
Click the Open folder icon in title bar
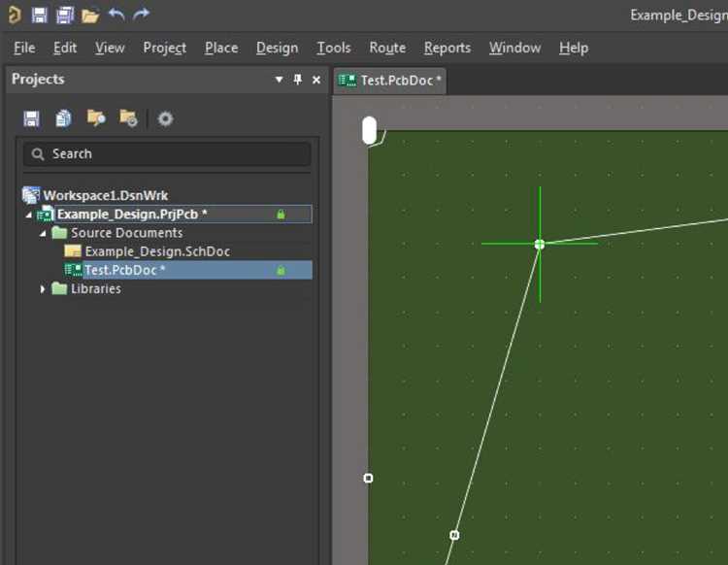(89, 16)
